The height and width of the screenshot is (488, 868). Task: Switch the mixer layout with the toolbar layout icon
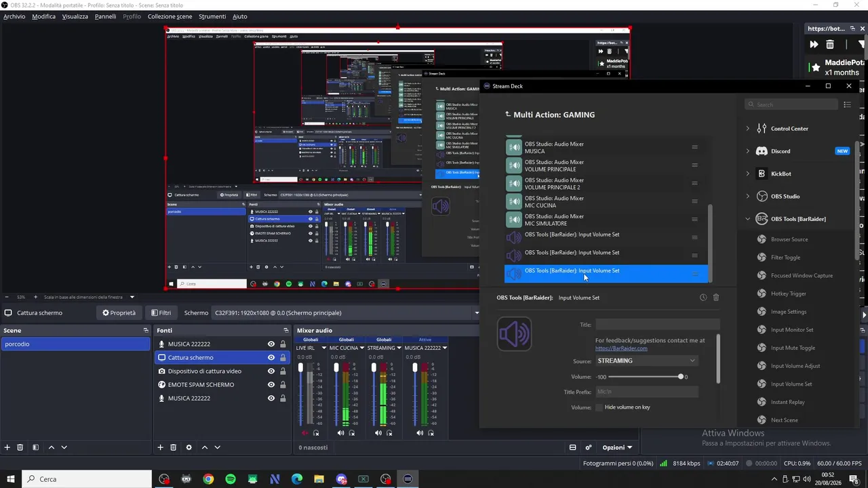573,447
